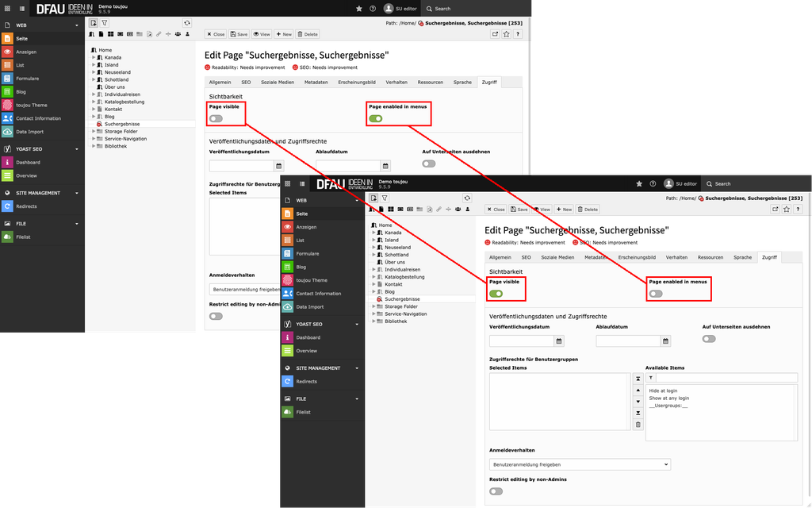Click the Available Items filter text field

point(726,378)
